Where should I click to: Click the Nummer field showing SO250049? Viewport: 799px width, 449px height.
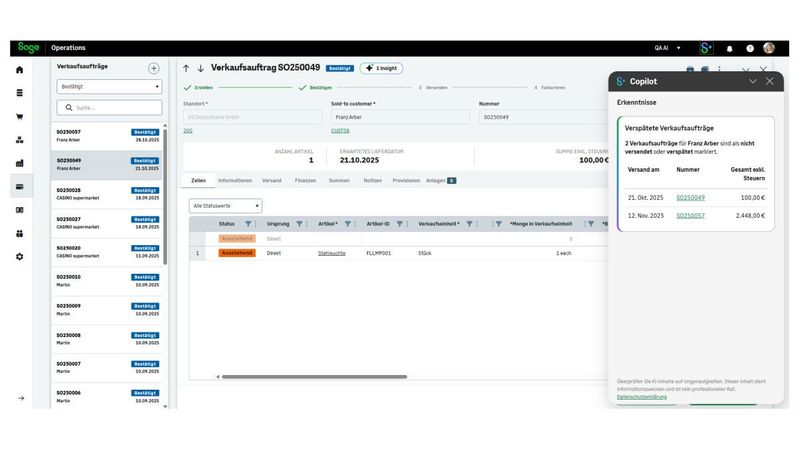point(543,117)
